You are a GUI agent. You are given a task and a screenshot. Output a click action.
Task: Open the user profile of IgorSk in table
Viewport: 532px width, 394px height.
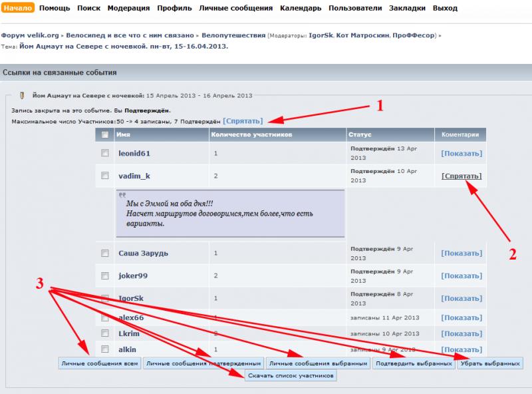130,298
